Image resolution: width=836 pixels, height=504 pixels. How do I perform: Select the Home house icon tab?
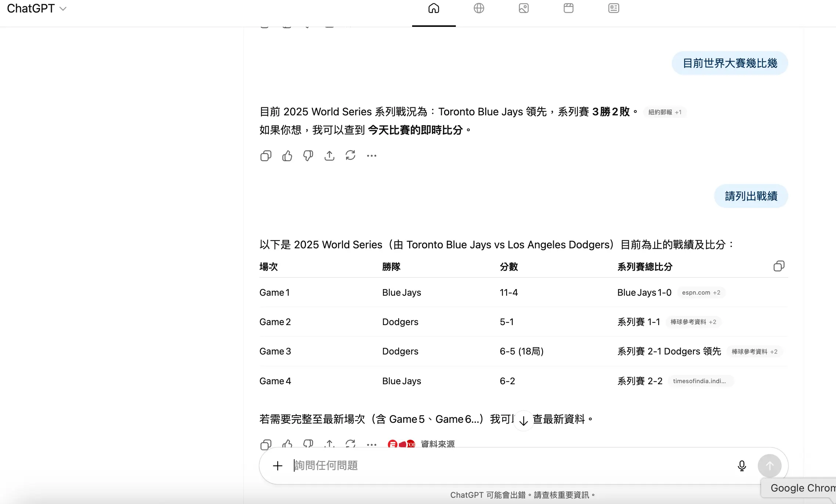coord(434,8)
